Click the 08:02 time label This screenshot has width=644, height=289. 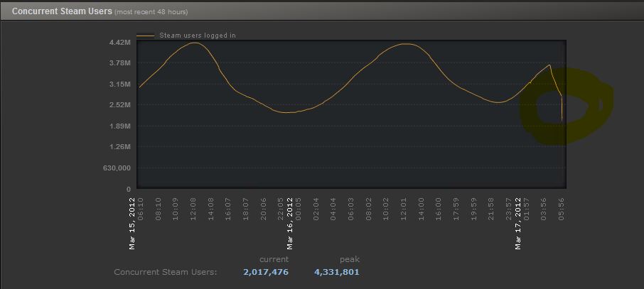[x=368, y=209]
